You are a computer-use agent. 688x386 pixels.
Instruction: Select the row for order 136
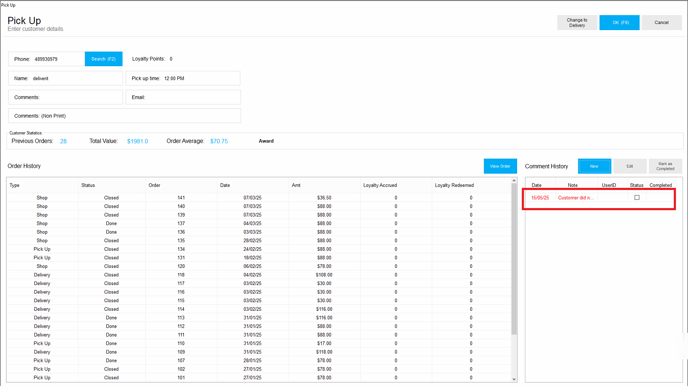click(x=259, y=232)
